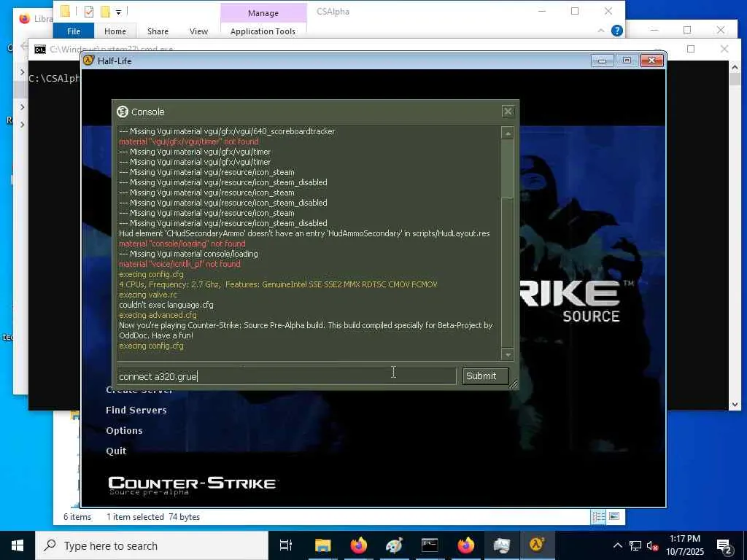
Task: Open the first Firefox taskbar icon
Action: click(x=358, y=545)
